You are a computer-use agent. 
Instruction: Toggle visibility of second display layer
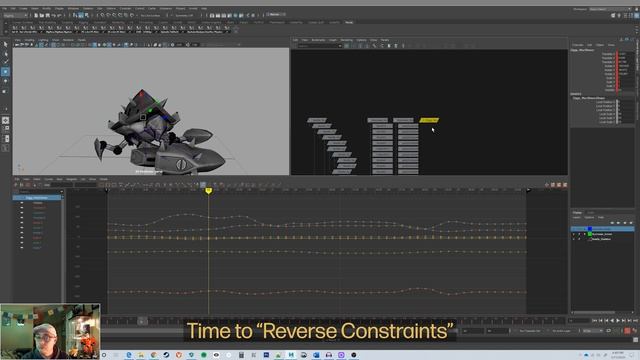click(574, 234)
